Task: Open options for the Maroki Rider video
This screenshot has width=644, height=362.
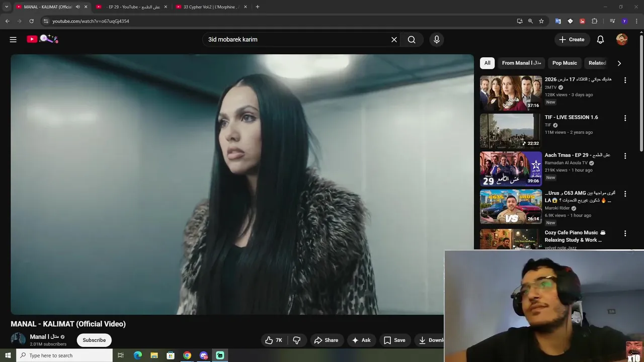Action: point(625,194)
